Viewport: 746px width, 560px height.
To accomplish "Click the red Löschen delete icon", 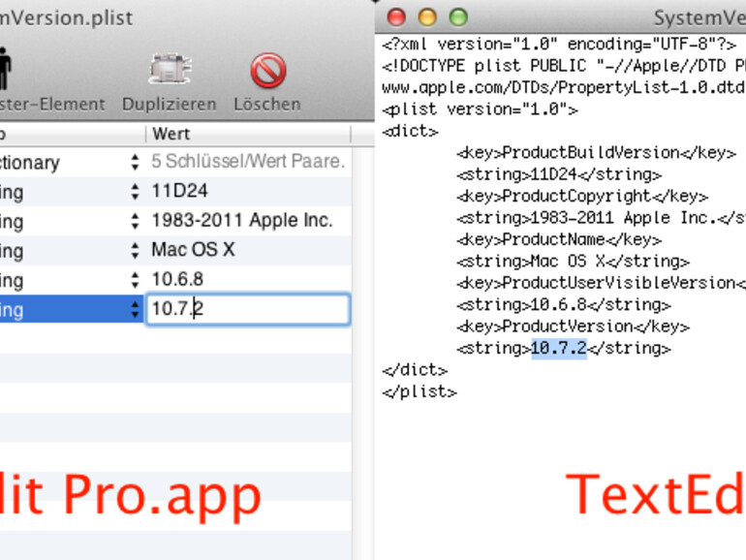I will [268, 71].
